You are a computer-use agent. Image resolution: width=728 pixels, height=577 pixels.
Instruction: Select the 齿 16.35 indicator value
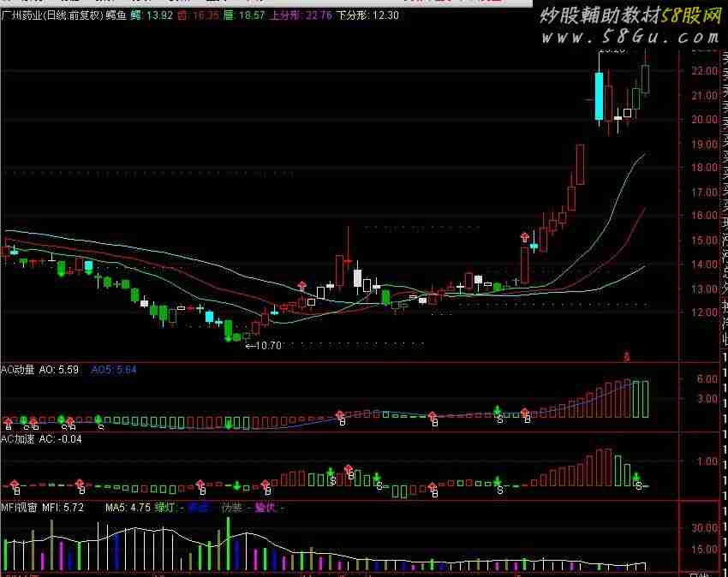tap(198, 15)
